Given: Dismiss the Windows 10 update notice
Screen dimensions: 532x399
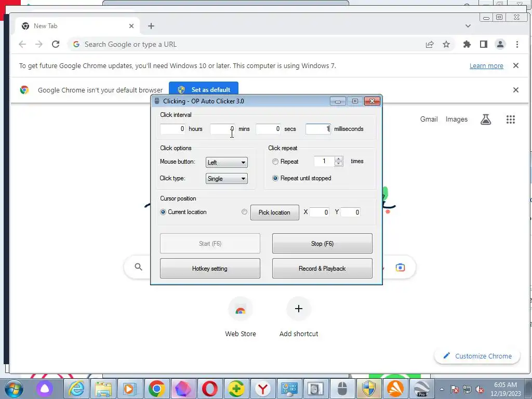Looking at the screenshot, I should tap(516, 65).
